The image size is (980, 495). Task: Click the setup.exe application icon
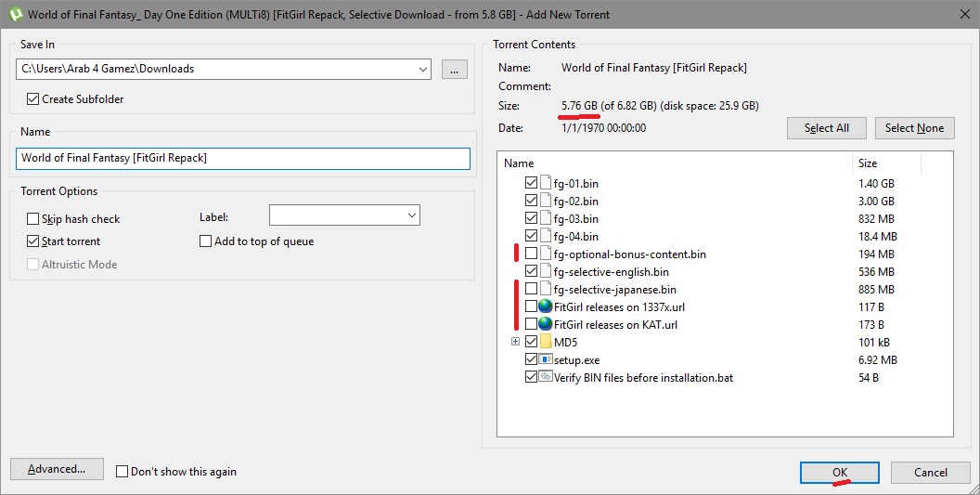click(x=546, y=359)
